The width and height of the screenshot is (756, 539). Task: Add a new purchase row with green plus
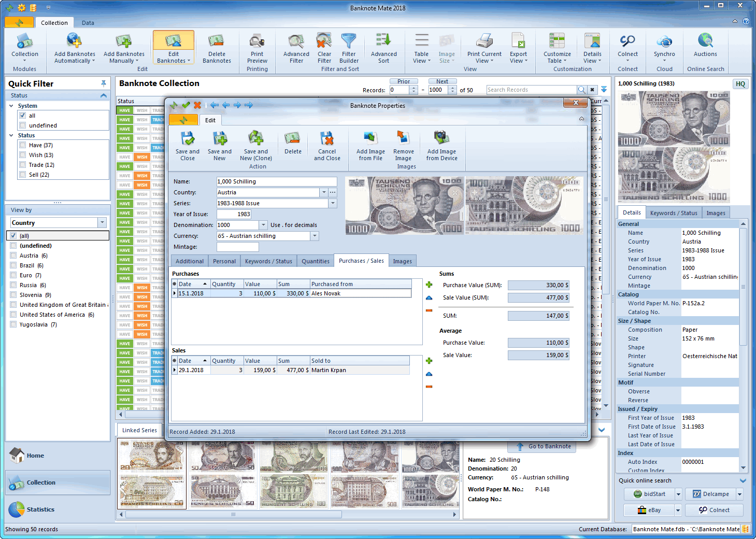click(x=429, y=285)
